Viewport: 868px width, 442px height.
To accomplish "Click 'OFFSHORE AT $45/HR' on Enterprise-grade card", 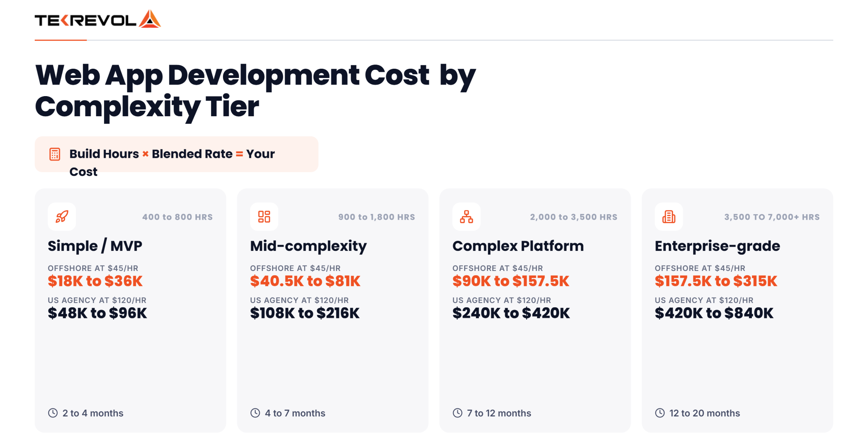I will coord(700,268).
